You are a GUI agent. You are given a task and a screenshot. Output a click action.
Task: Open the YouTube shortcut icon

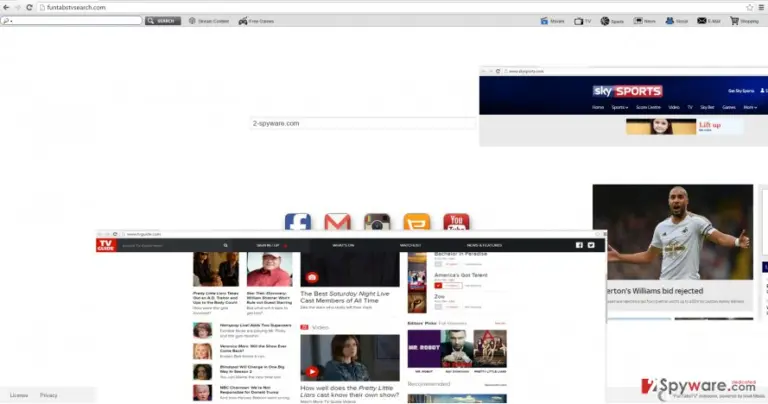(x=456, y=222)
